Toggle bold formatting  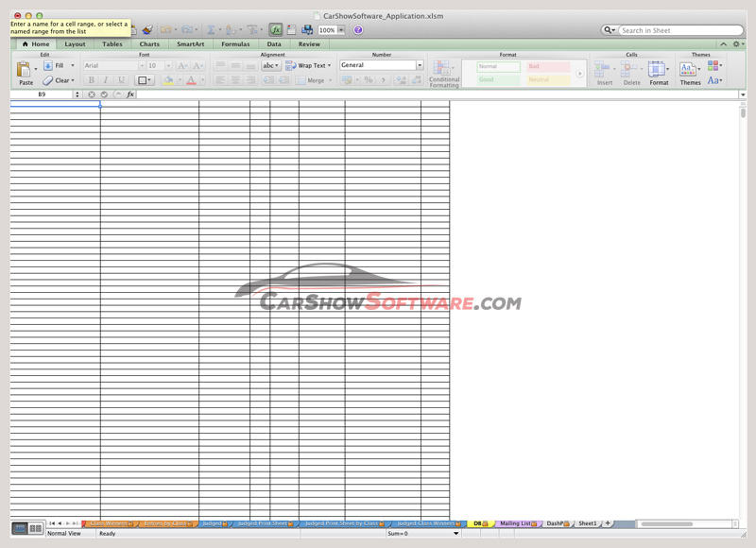pos(90,78)
